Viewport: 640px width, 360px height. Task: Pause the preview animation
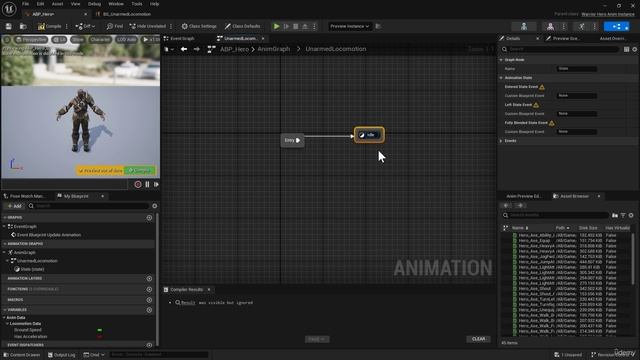click(147, 184)
